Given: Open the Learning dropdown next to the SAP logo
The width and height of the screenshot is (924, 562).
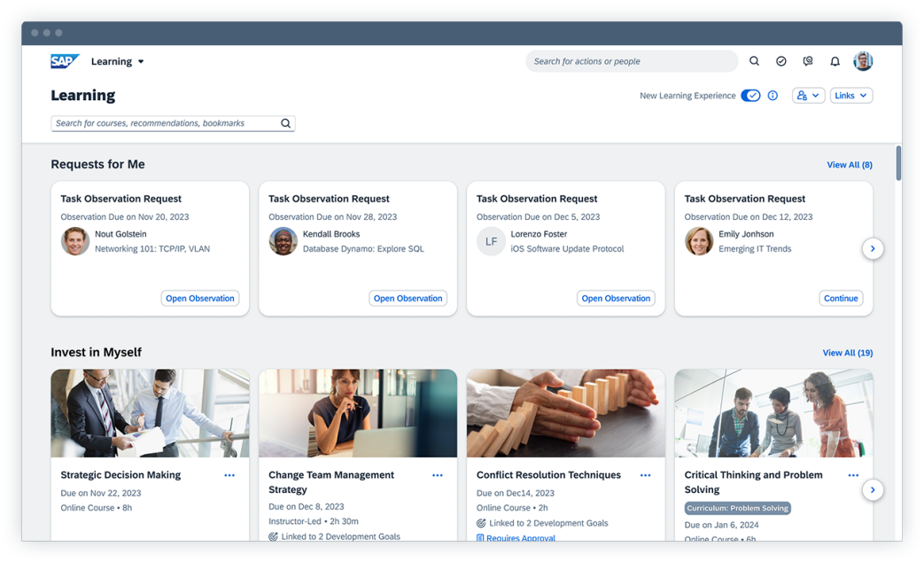Looking at the screenshot, I should click(117, 61).
